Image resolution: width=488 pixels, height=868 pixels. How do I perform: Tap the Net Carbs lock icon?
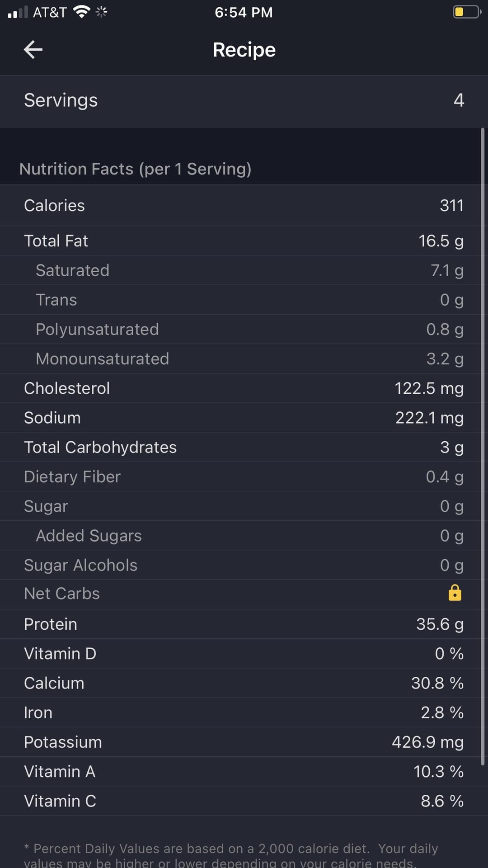[455, 593]
